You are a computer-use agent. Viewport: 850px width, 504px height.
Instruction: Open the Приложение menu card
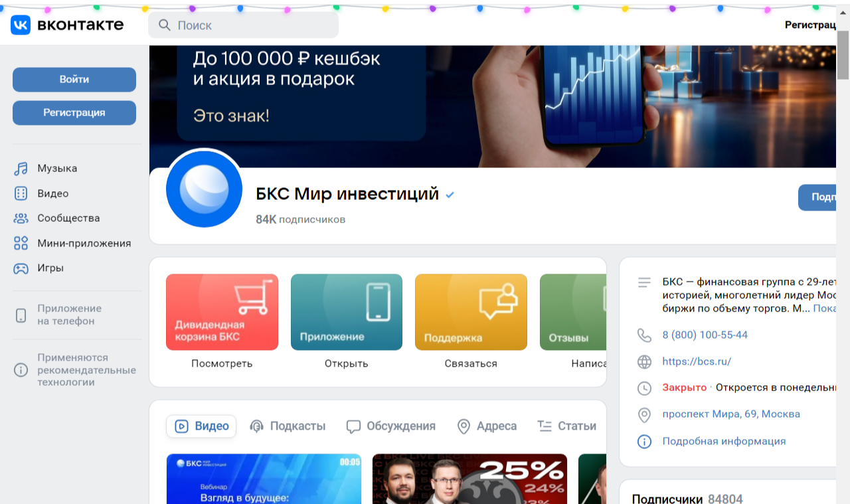[347, 312]
